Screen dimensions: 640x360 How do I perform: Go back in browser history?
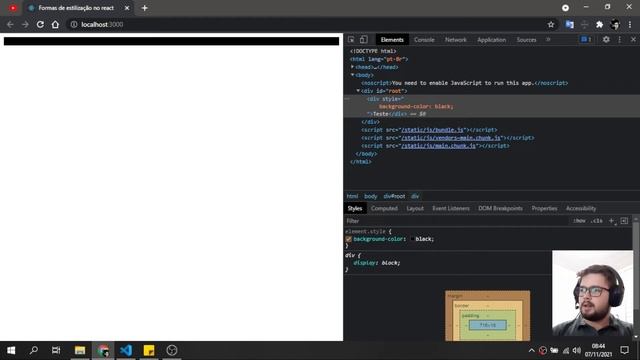pos(10,24)
